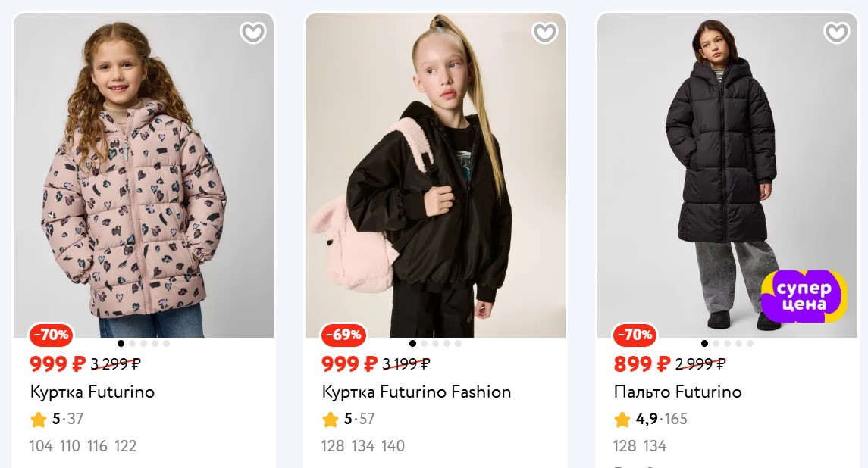Click the супер цена sticker
This screenshot has height=468, width=868.
point(804,295)
